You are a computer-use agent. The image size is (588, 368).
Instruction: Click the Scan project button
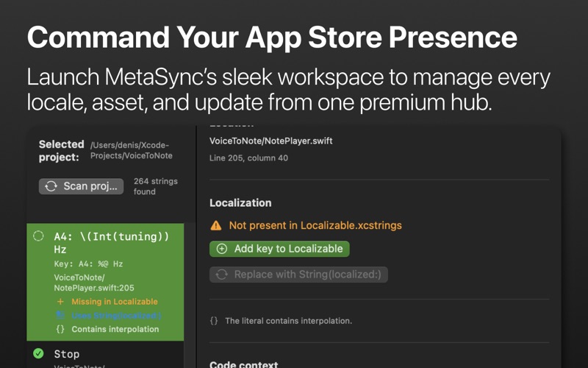tap(81, 186)
